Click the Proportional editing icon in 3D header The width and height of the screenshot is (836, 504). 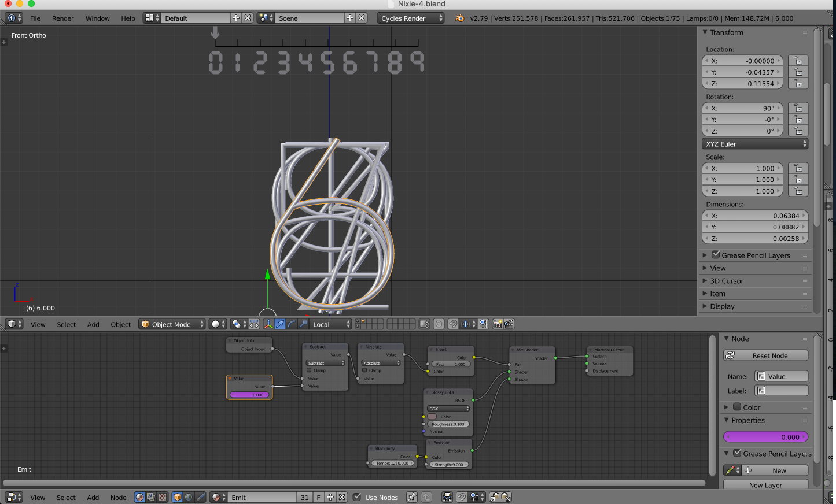[x=439, y=324]
